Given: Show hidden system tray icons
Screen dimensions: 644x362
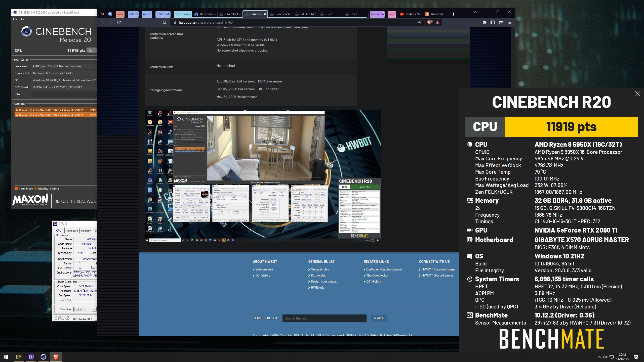Looking at the screenshot, I should pos(599,357).
